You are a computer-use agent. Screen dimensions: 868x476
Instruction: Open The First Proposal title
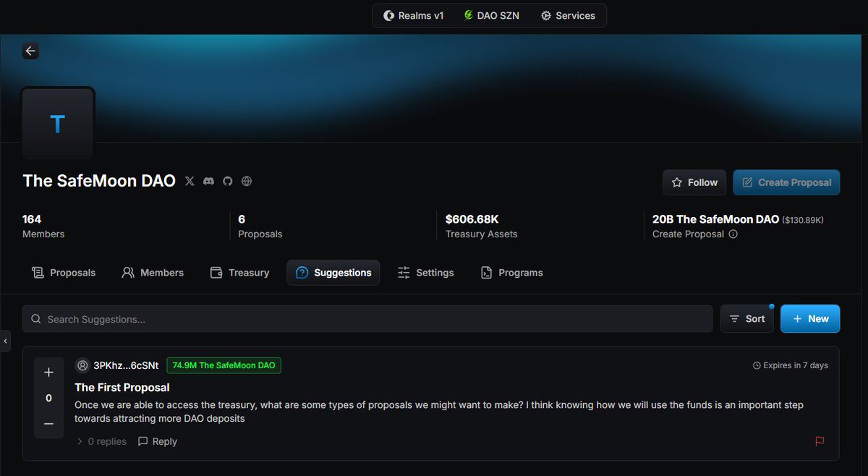click(122, 388)
